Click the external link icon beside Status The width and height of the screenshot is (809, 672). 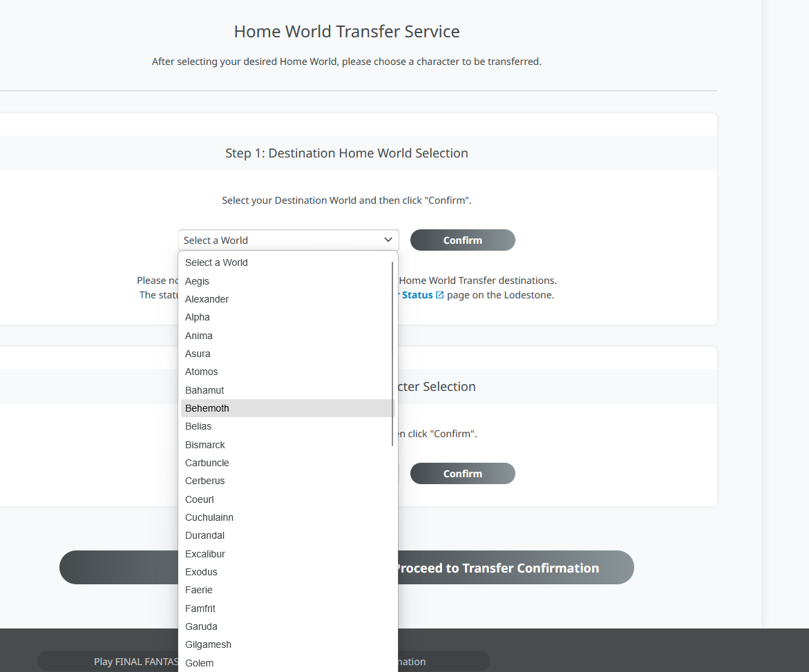(x=439, y=296)
